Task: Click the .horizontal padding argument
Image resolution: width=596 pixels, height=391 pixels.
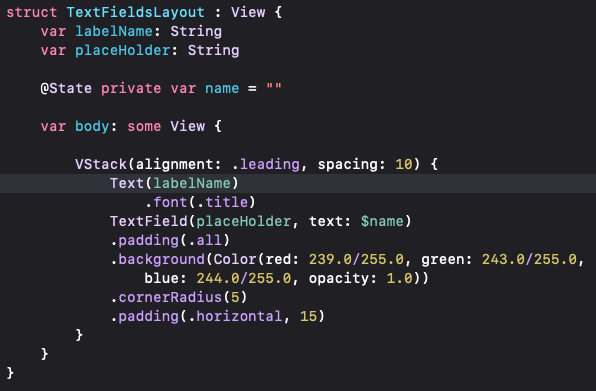Action: [x=235, y=317]
